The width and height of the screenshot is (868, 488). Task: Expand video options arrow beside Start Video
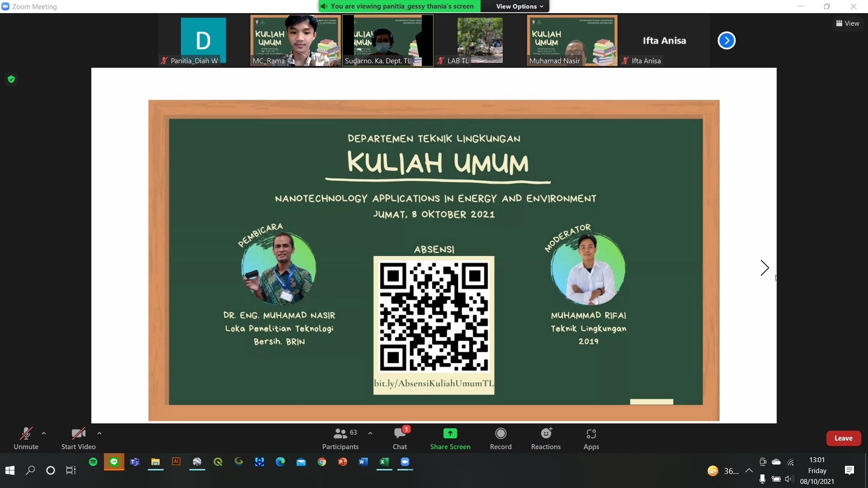pos(99,433)
